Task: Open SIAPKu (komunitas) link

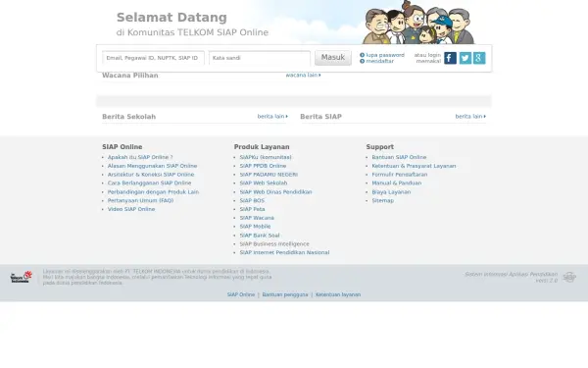Action: coord(266,157)
